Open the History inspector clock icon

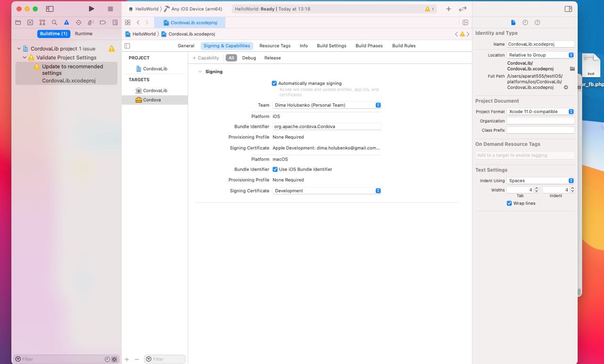(x=525, y=22)
